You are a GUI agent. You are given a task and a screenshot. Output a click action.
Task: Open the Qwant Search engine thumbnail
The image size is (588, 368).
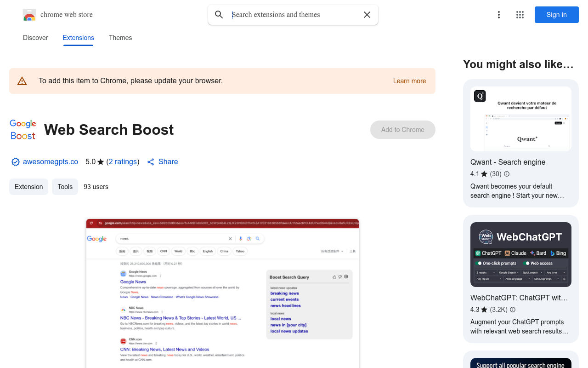coord(520,119)
